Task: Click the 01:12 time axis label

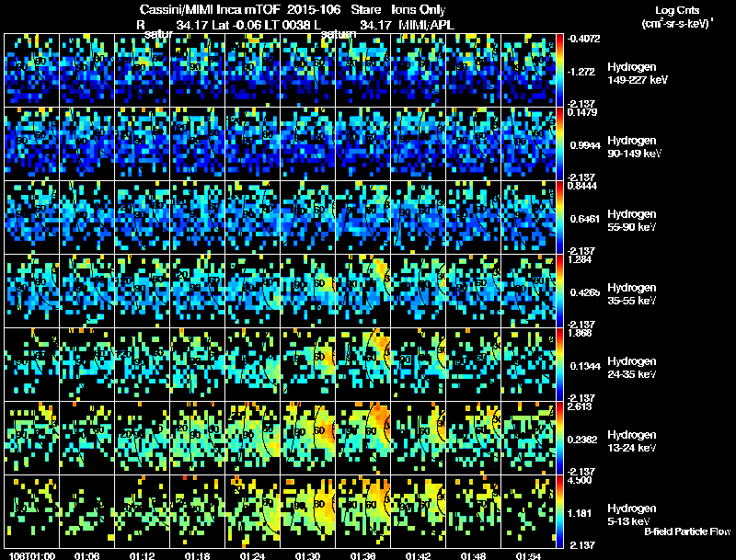Action: click(x=143, y=556)
